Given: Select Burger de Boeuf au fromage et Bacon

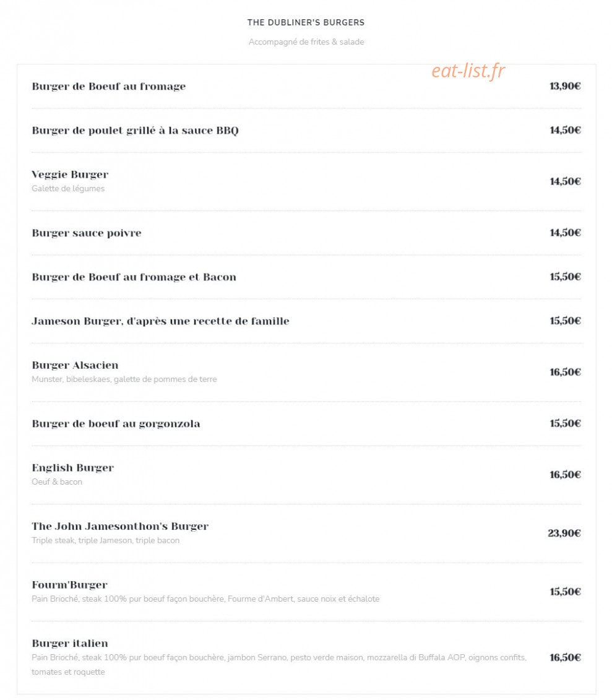Looking at the screenshot, I should 134,277.
